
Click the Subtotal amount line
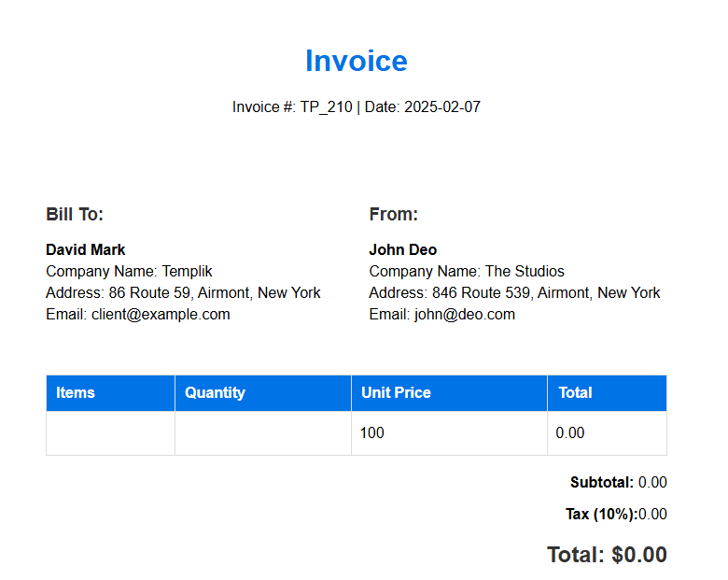point(619,483)
